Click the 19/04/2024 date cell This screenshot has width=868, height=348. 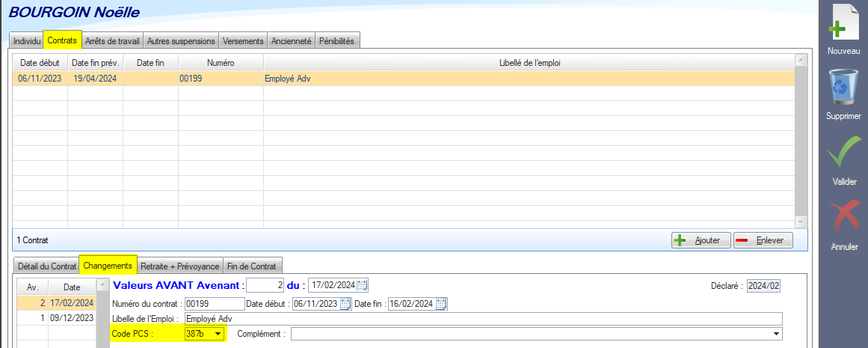(x=95, y=79)
